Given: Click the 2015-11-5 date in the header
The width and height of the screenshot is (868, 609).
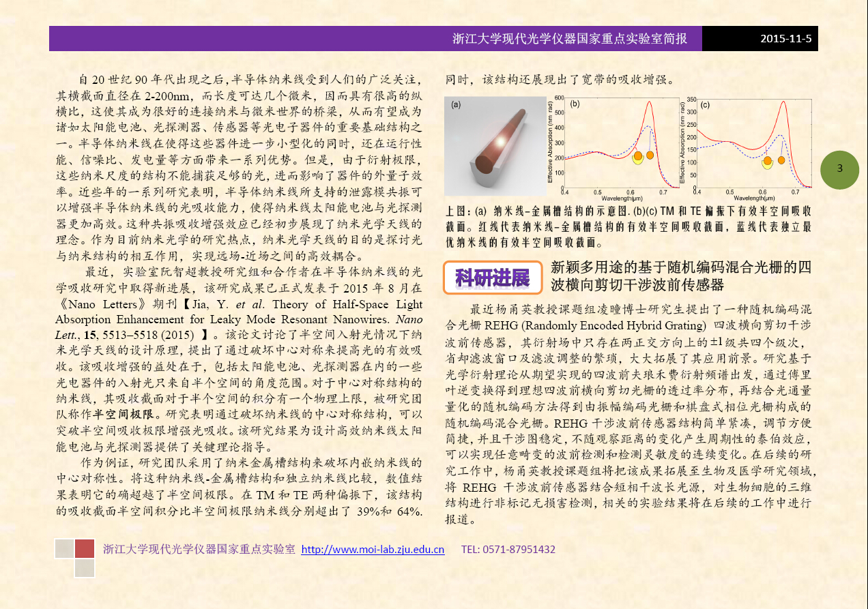Looking at the screenshot, I should pyautogui.click(x=785, y=39).
